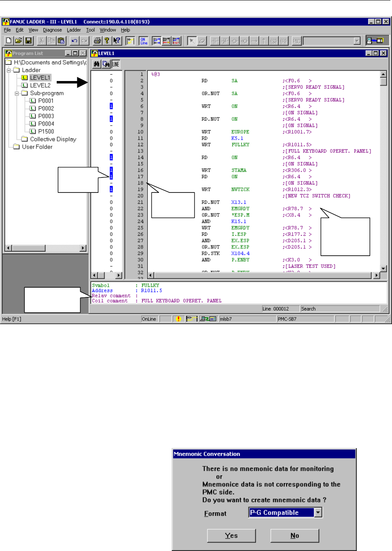
Task: Click the vertical scrollbar down arrow in LEVEL1
Action: coord(383,269)
